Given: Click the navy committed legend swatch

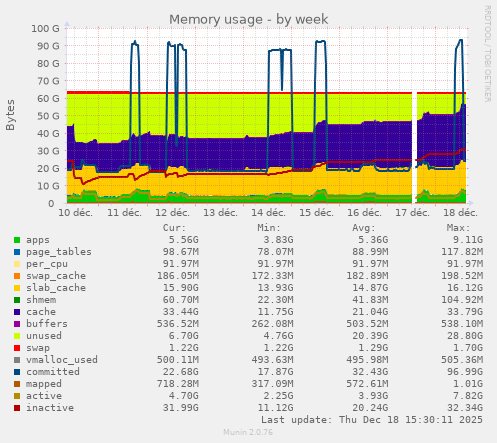Looking at the screenshot, I should (x=17, y=372).
